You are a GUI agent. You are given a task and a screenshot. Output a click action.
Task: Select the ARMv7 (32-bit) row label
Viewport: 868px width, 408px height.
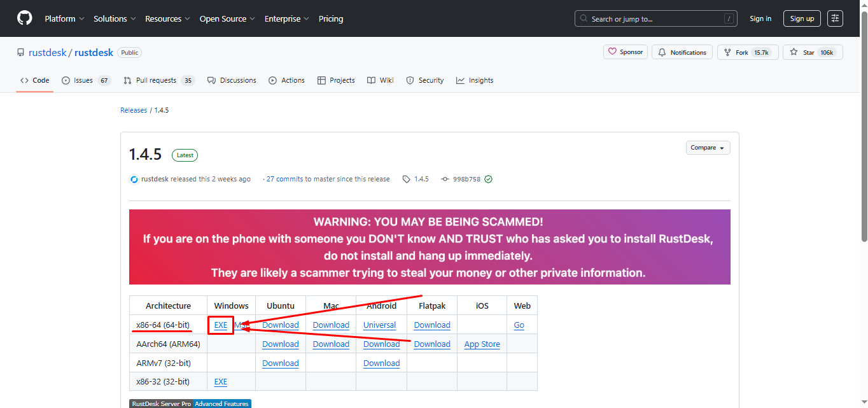point(163,363)
